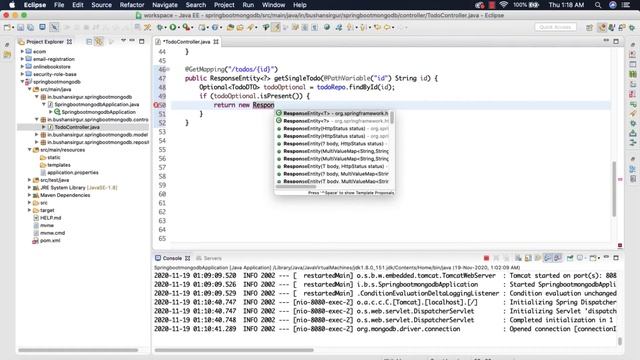Viewport: 640px width, 360px height.
Task: Expand the onlinebookstore project
Action: pos(22,67)
